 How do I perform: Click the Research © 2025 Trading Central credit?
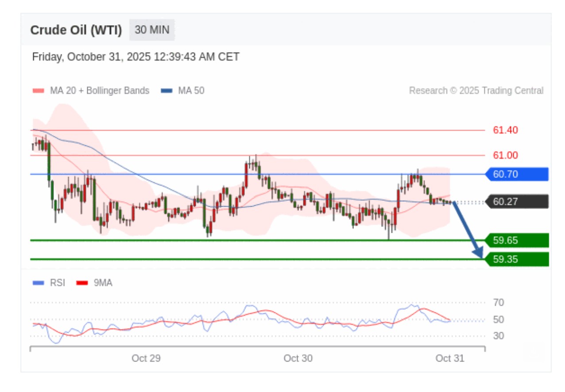(476, 91)
